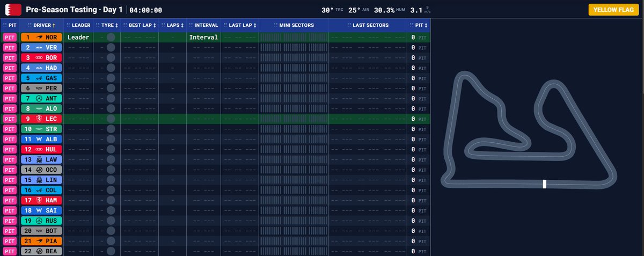Click the pink PIT tag for VER
644x256 pixels.
10,47
